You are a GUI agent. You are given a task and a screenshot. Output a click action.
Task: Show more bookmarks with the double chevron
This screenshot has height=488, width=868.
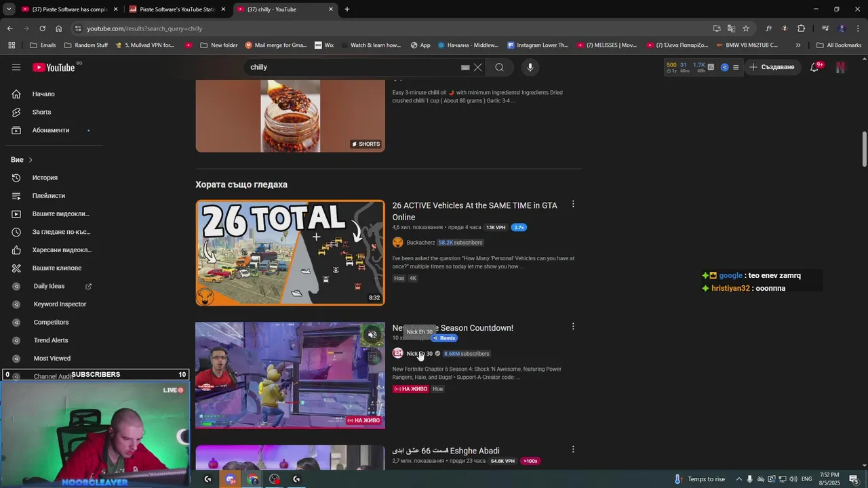pyautogui.click(x=798, y=45)
